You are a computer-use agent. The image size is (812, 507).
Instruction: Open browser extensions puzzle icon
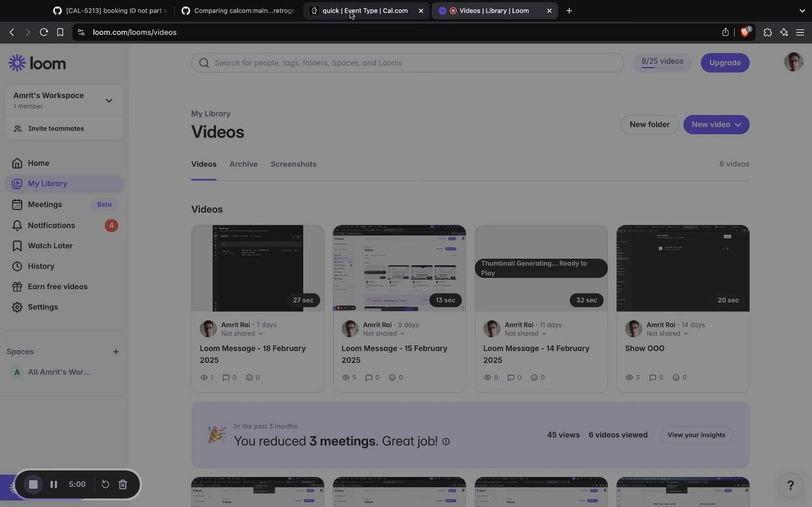pyautogui.click(x=768, y=32)
